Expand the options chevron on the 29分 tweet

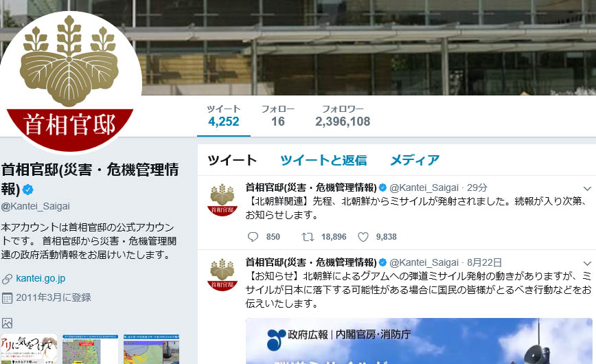(x=587, y=189)
